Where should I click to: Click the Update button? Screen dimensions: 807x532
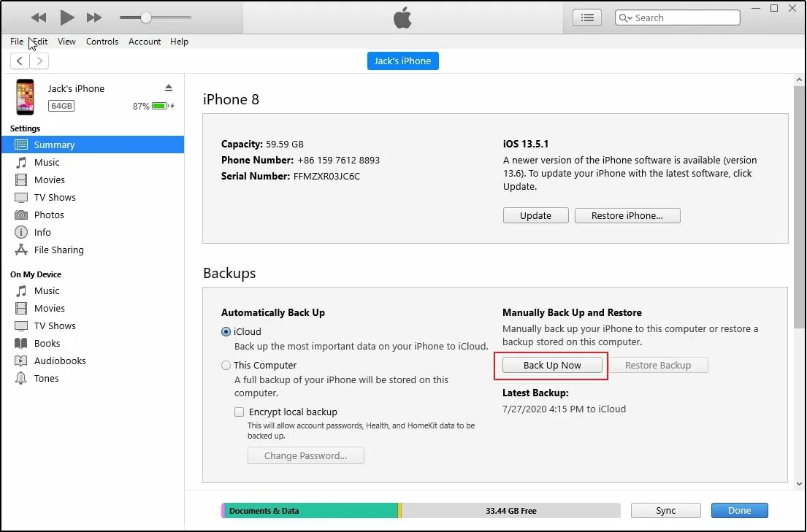tap(536, 215)
